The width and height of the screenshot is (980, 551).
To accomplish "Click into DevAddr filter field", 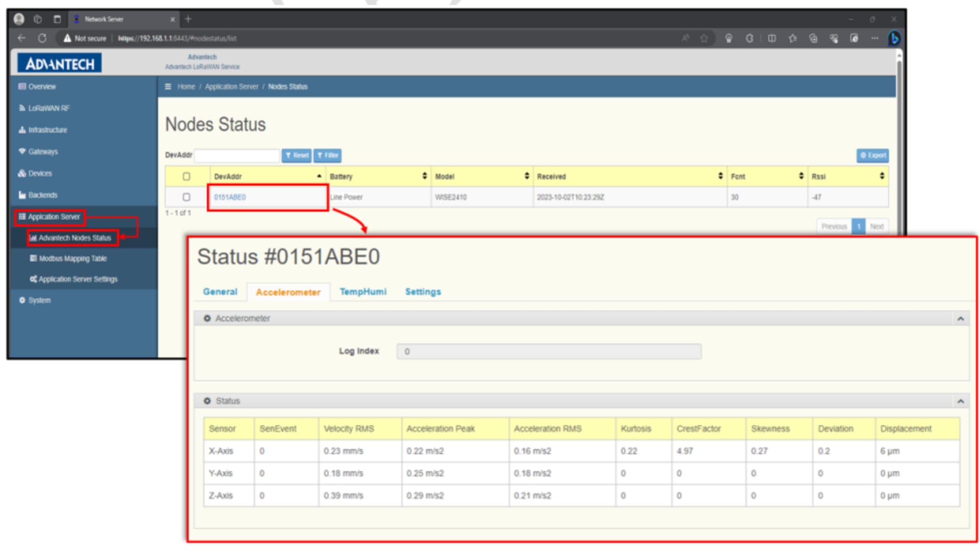I will coord(237,155).
